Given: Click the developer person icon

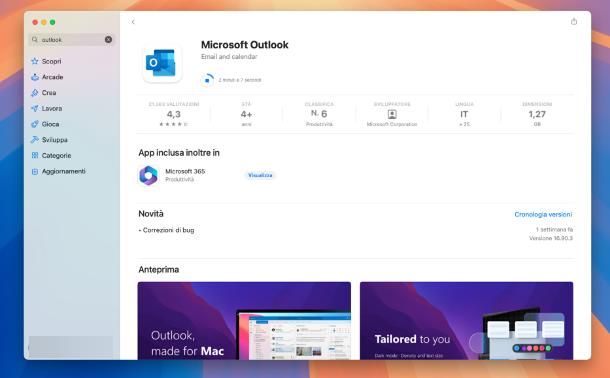Looking at the screenshot, I should [x=392, y=114].
